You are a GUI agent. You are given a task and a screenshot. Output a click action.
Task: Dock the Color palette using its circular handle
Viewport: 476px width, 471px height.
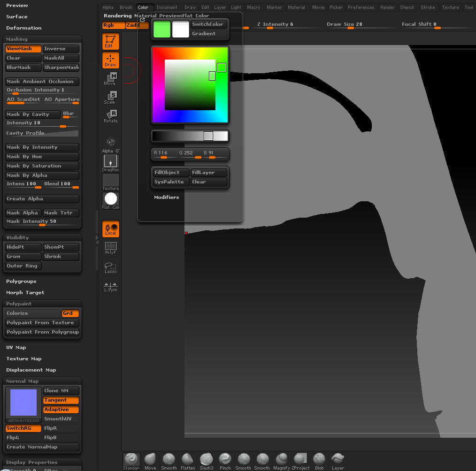[x=142, y=20]
